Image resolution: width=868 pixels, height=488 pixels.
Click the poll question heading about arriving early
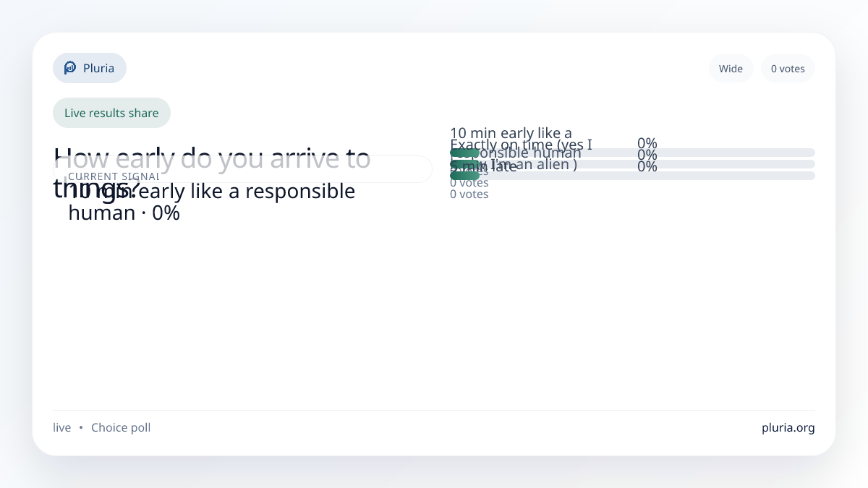click(212, 158)
